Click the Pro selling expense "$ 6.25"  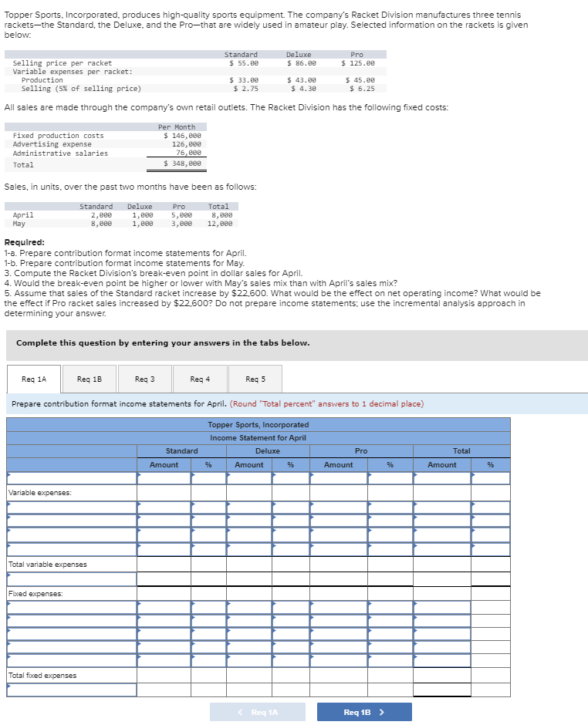pos(362,89)
